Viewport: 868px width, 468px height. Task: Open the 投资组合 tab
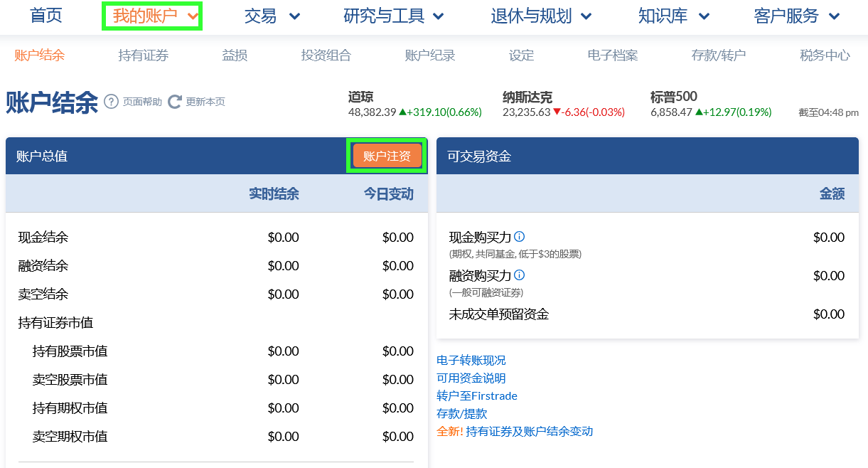click(326, 55)
